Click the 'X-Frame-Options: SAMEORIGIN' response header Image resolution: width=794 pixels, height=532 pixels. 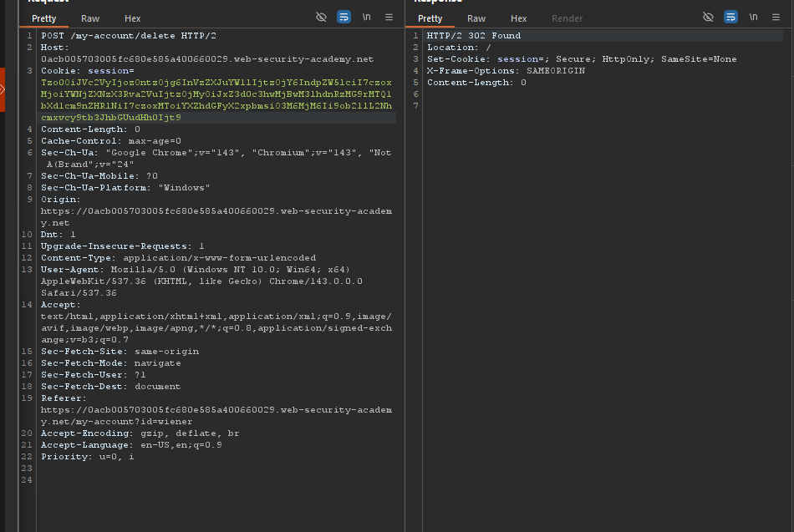[506, 70]
